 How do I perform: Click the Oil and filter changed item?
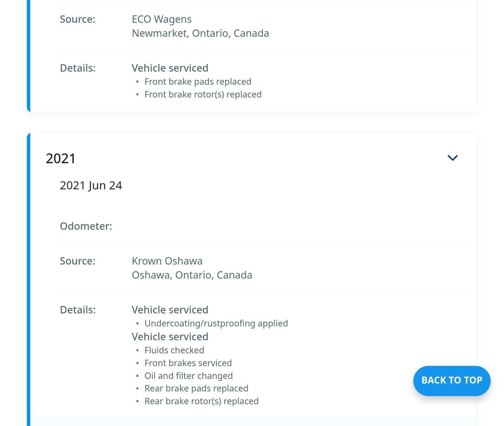point(188,376)
